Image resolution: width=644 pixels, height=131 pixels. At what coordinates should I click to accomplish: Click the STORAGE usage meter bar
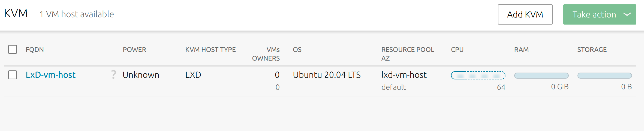(604, 76)
